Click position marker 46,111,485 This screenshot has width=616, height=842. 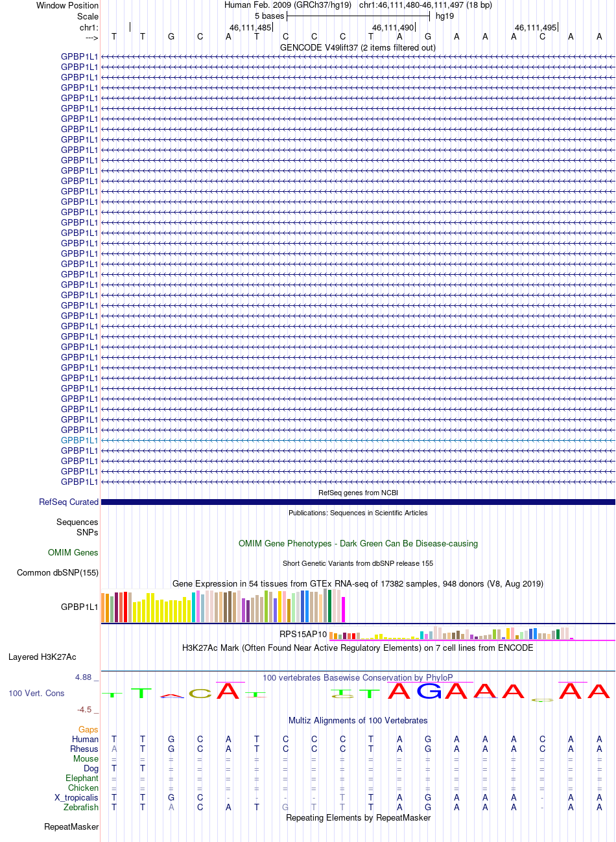[x=250, y=28]
